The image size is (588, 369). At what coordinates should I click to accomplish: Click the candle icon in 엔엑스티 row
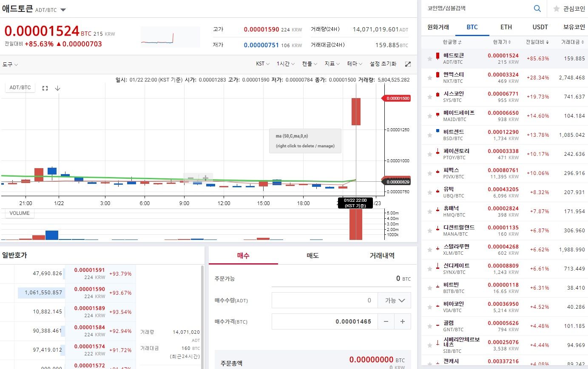437,75
